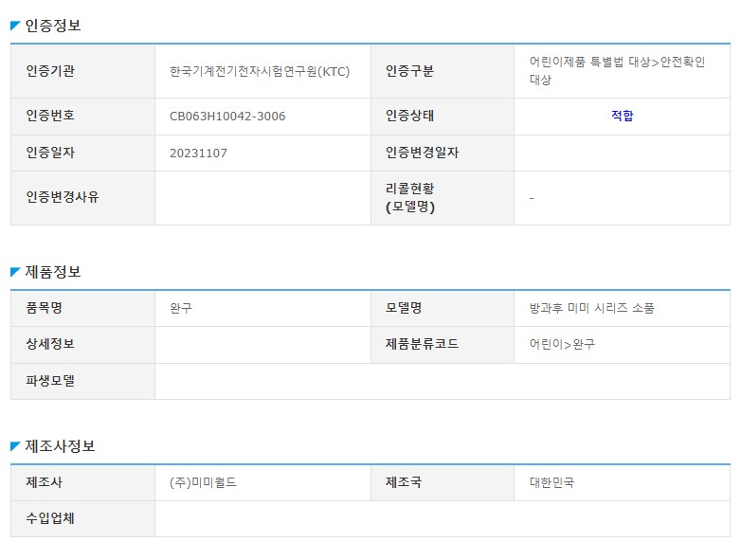Click the 품목명 label cell
Viewport: 741px width, 560px height.
point(82,309)
